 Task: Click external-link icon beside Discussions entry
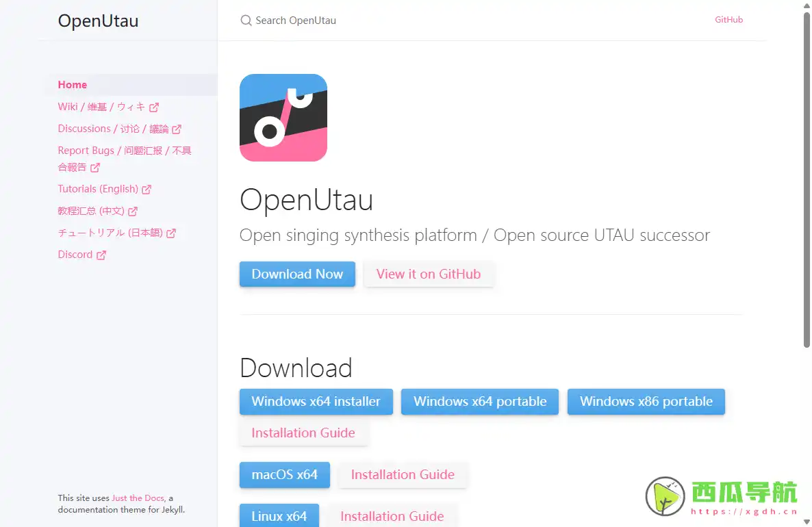(177, 129)
